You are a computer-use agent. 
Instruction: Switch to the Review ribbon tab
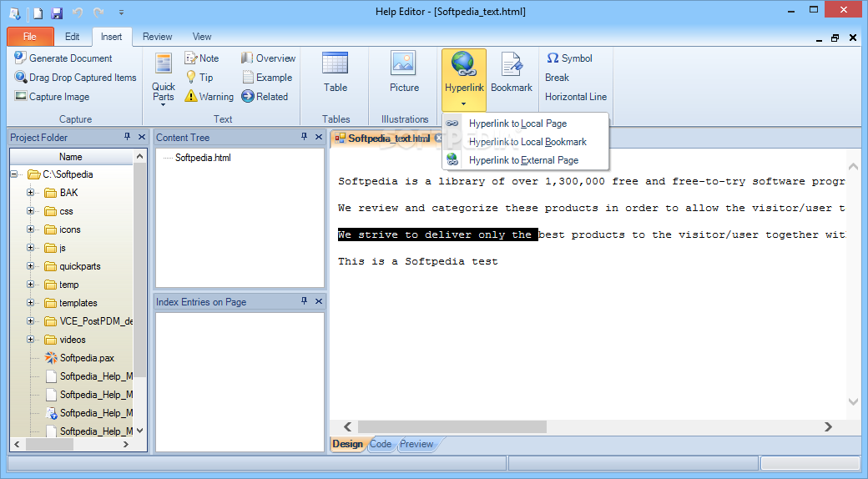(157, 37)
